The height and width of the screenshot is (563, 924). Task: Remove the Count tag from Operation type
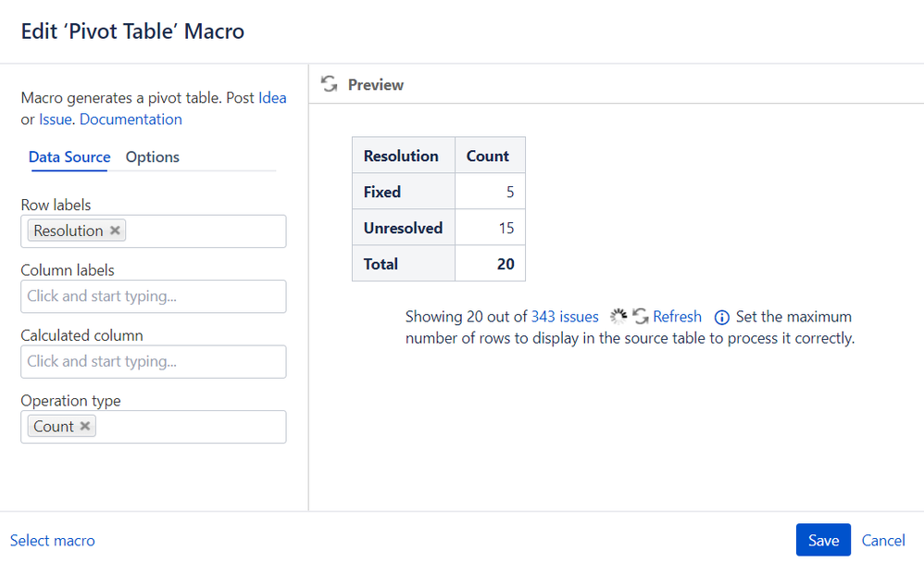(85, 426)
